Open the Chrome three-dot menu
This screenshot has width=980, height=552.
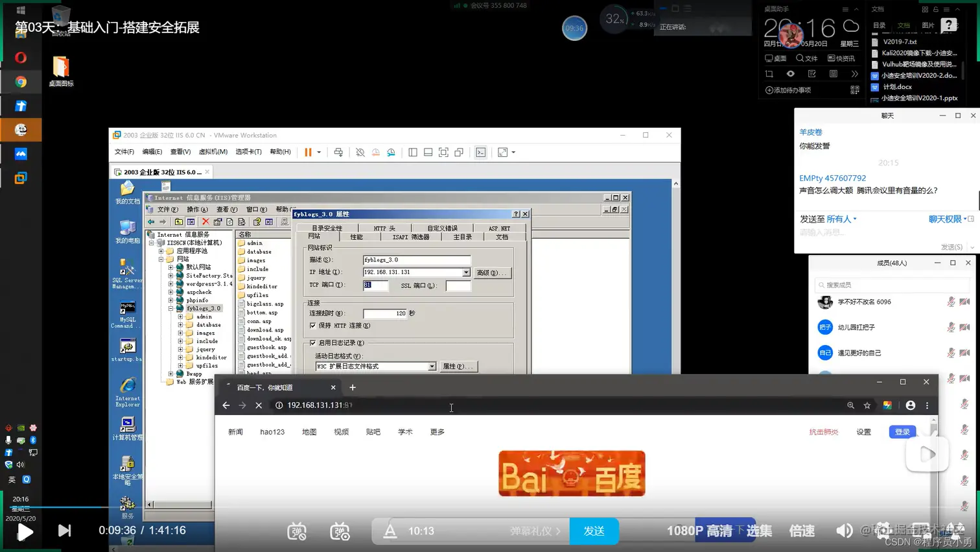[x=927, y=405]
